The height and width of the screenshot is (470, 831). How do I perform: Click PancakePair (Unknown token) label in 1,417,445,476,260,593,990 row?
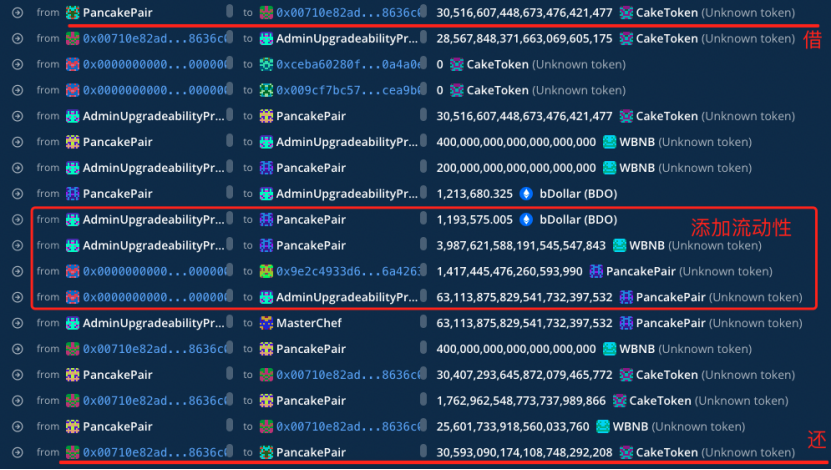[689, 271]
